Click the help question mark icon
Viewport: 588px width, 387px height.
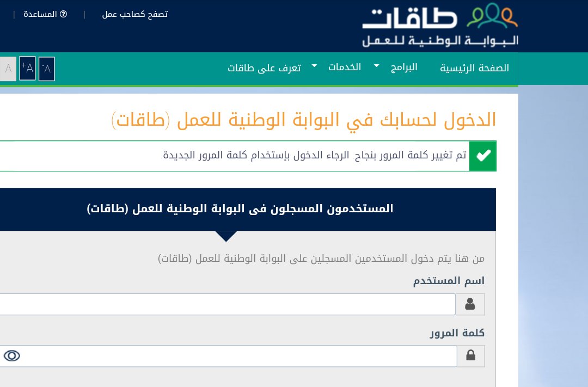point(63,14)
